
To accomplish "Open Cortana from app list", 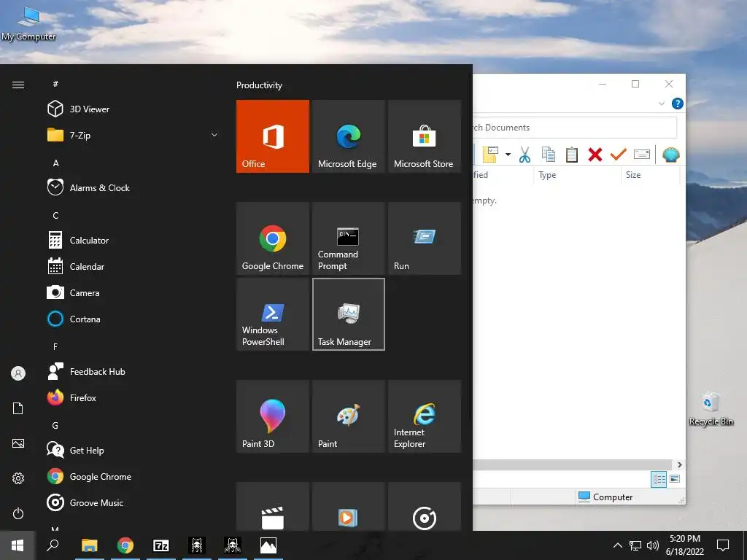I will (x=133, y=319).
